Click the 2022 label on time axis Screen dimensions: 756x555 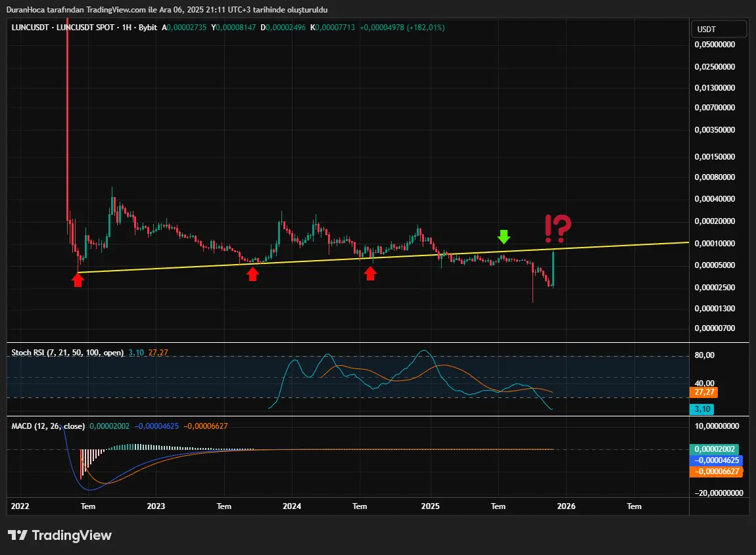pos(20,506)
